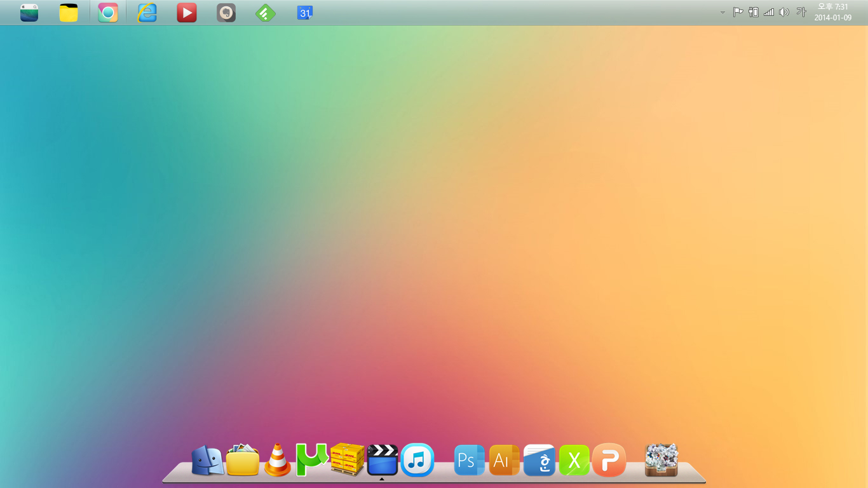Launch uTorrent from the dock
This screenshot has width=868, height=488.
[x=312, y=460]
